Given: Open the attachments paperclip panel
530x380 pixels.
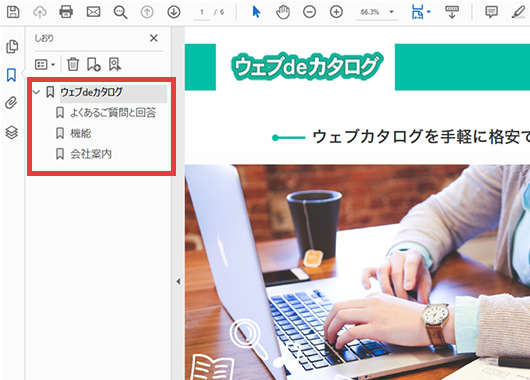Looking at the screenshot, I should [11, 103].
